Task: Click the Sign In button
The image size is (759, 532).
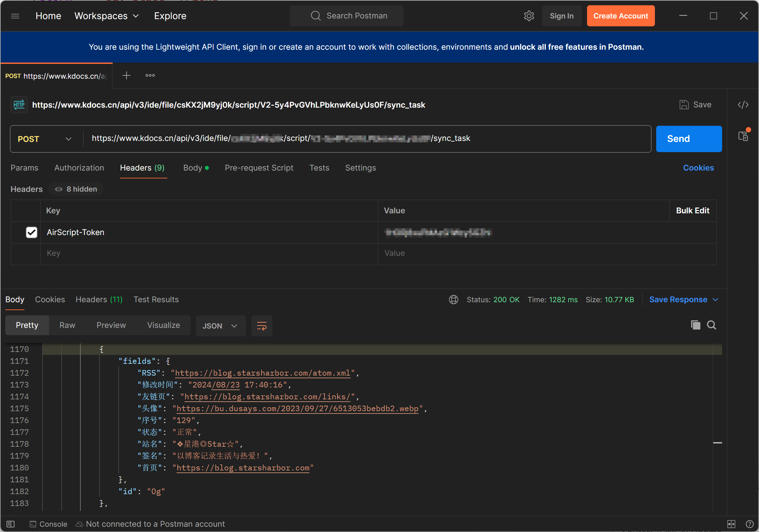Action: (561, 16)
